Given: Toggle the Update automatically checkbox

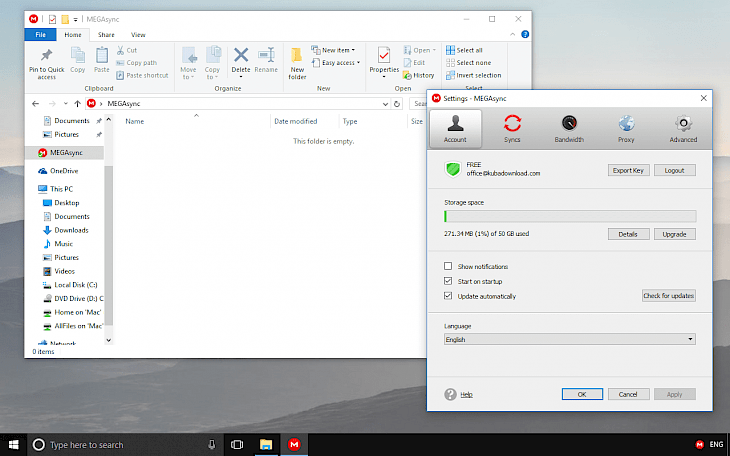Looking at the screenshot, I should coord(448,296).
